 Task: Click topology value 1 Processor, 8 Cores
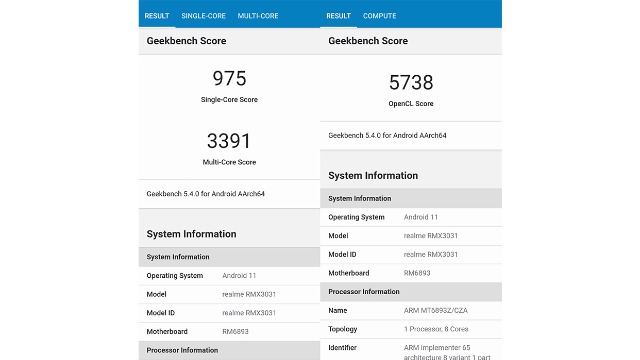click(x=436, y=329)
